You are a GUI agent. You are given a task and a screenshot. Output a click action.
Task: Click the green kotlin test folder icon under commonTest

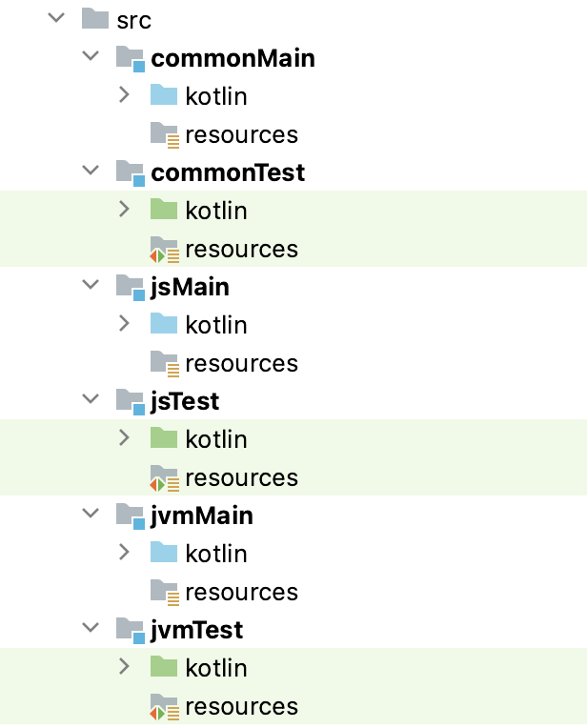click(164, 211)
